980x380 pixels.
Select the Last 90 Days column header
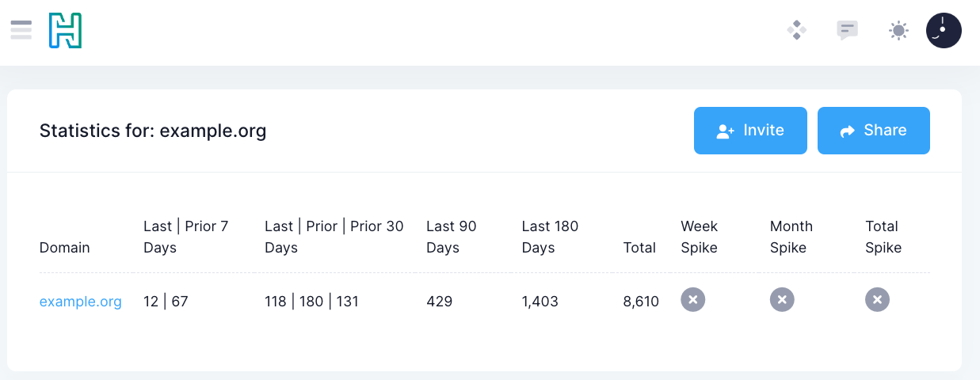pos(452,237)
